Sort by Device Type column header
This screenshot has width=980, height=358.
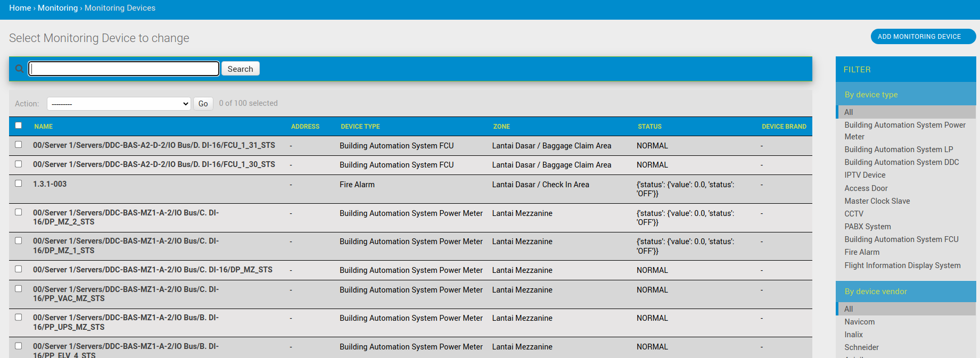click(360, 127)
